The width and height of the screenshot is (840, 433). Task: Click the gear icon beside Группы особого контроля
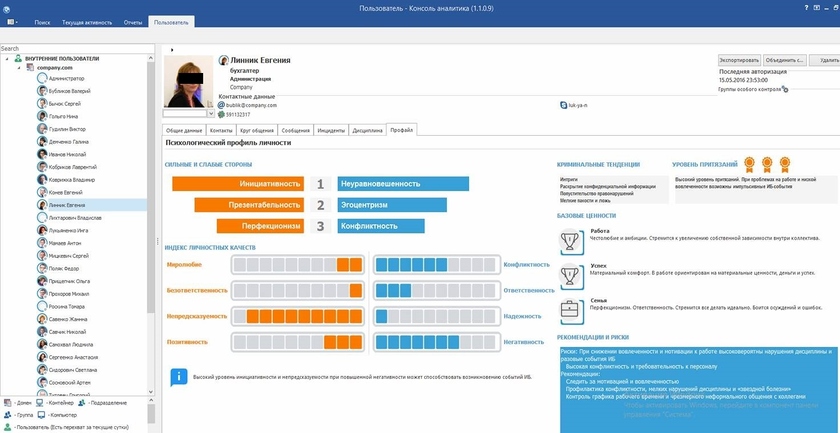[x=785, y=90]
